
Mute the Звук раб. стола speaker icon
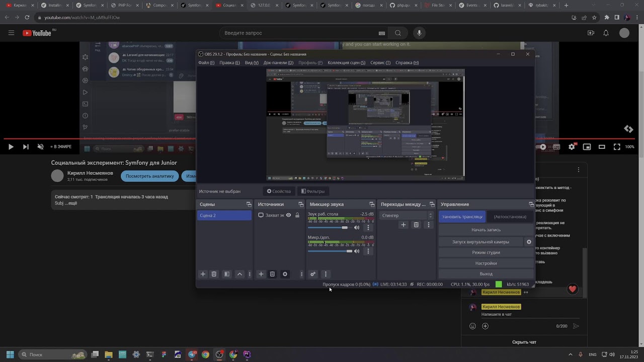click(357, 227)
